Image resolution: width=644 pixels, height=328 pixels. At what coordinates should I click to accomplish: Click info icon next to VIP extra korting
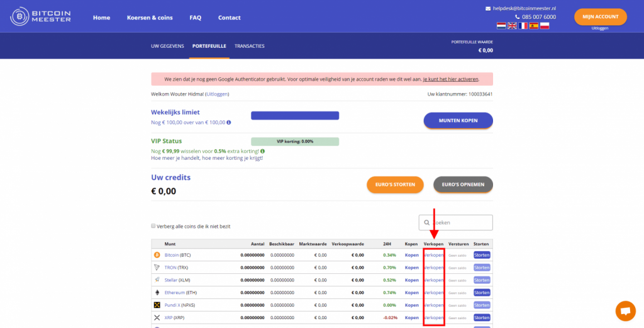(262, 151)
